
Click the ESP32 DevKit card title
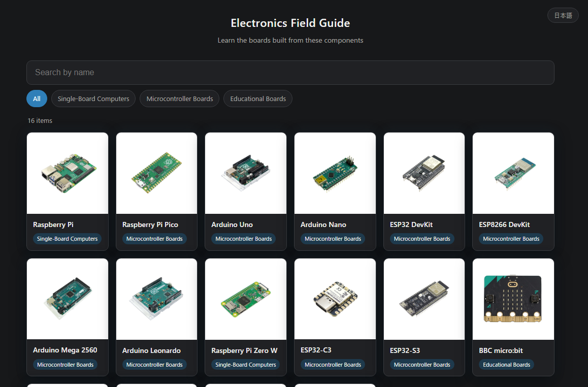pos(411,224)
